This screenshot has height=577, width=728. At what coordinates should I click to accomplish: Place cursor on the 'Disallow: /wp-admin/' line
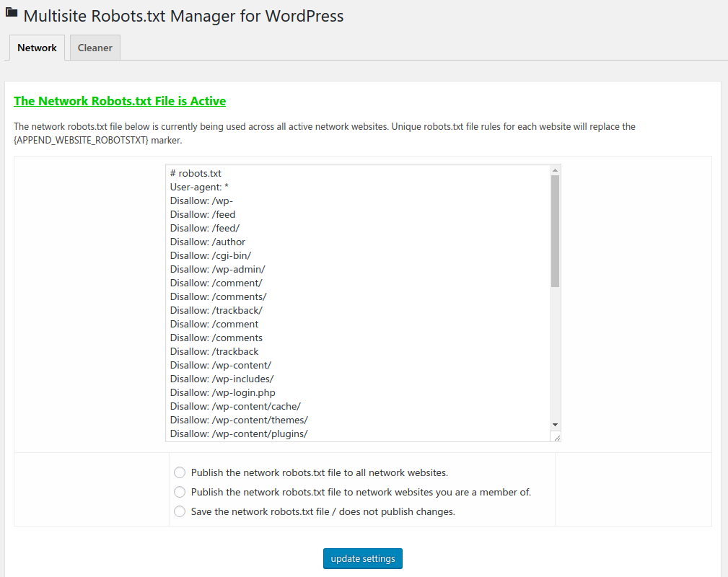217,269
